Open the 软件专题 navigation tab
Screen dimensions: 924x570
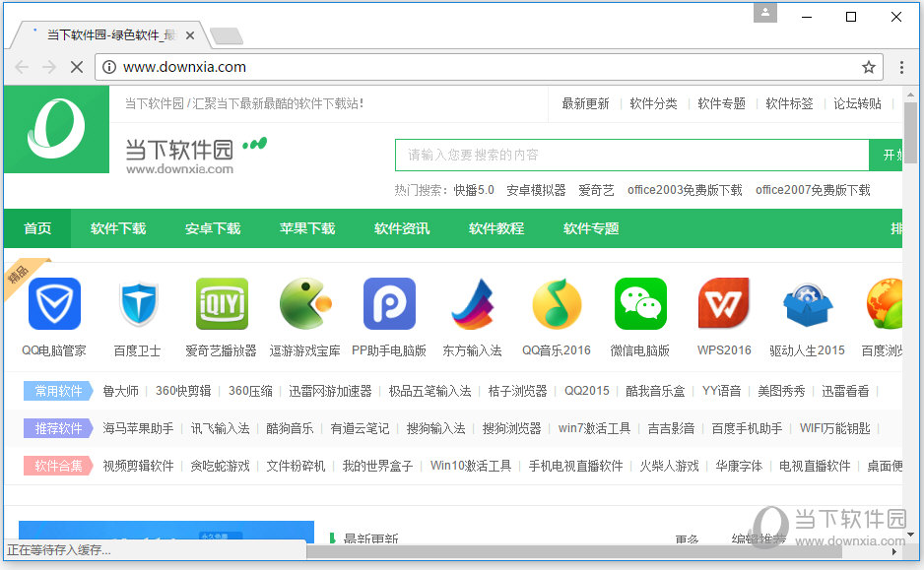tap(591, 228)
